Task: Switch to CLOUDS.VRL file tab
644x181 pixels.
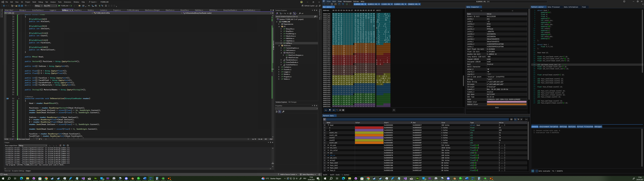Action: click(x=387, y=4)
